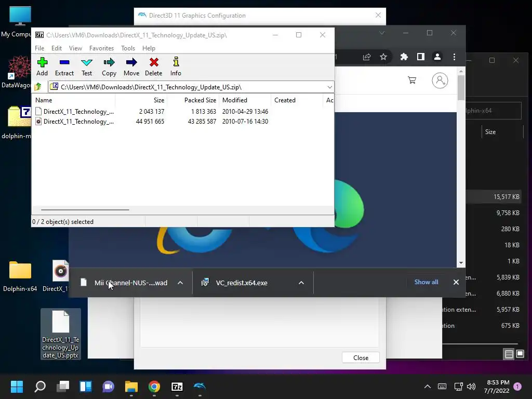Select the Dolphin-x64 folder on desktop

pos(20,276)
